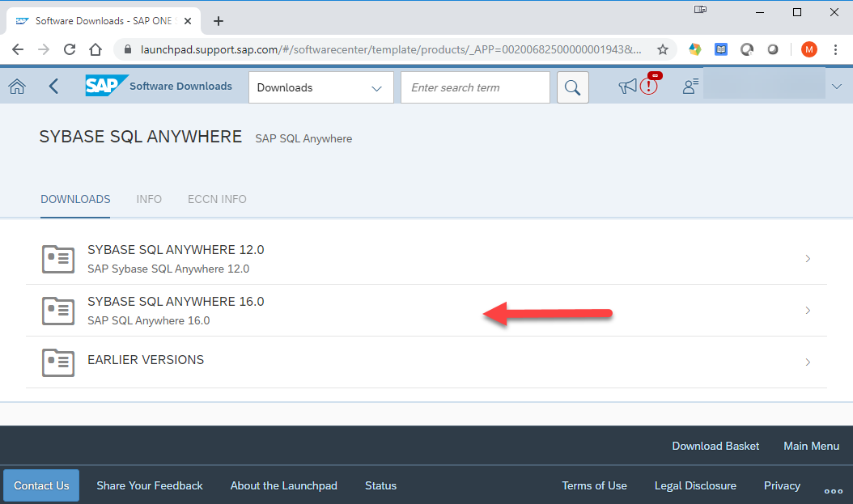Open Share Your Feedback link
This screenshot has width=853, height=504.
(x=150, y=485)
